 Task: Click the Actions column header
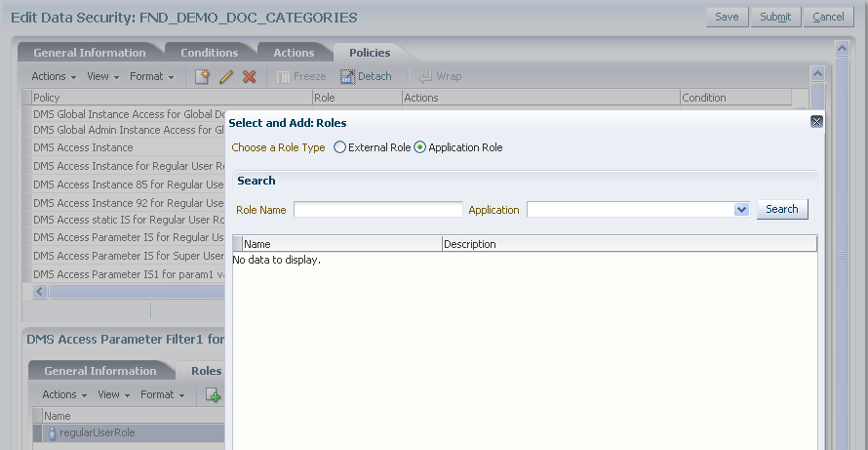(541, 98)
